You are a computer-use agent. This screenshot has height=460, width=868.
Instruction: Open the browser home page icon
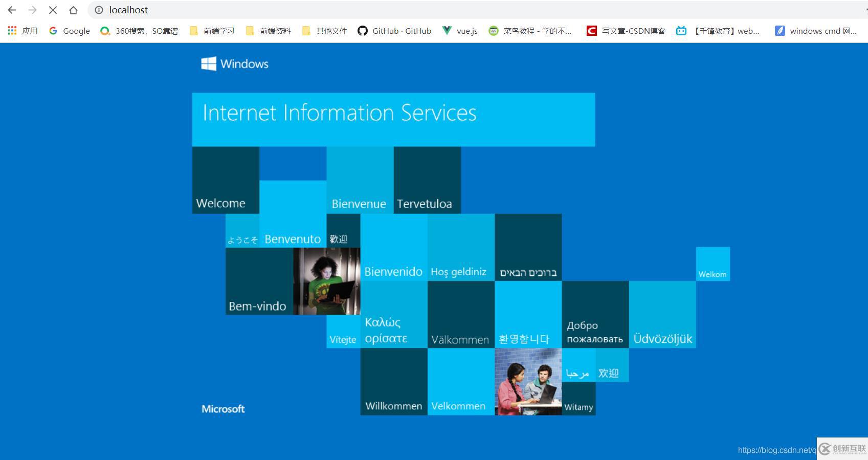click(73, 10)
